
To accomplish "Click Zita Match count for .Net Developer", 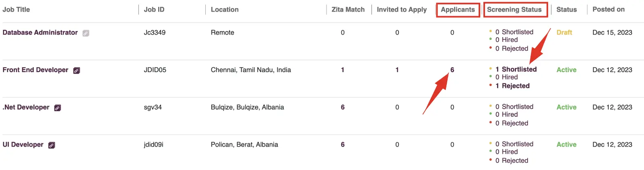I will coord(343,107).
